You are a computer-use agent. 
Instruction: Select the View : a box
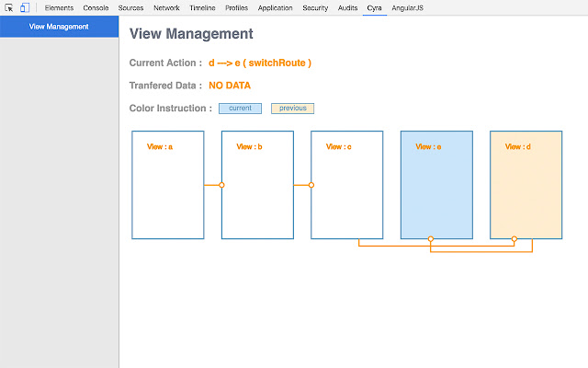click(x=168, y=185)
